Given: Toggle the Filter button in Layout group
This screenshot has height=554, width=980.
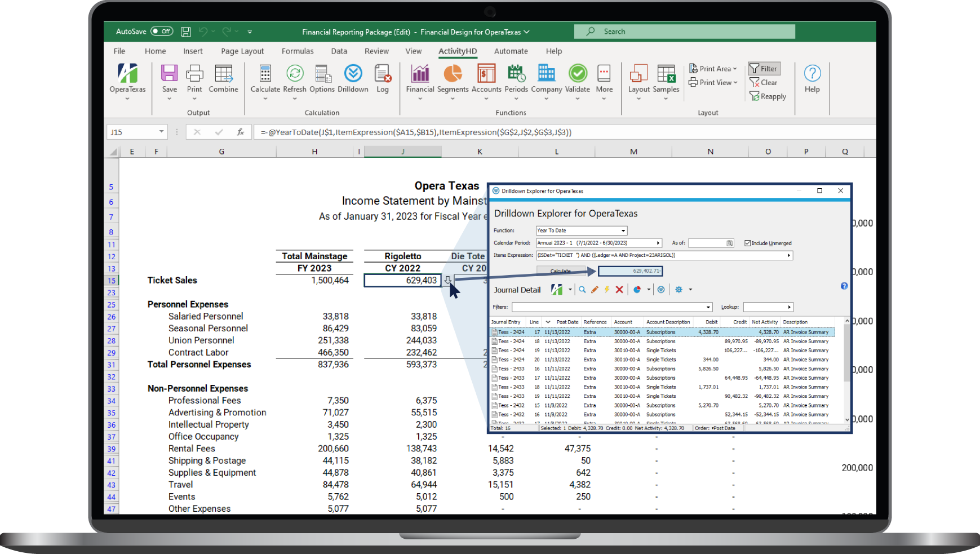Looking at the screenshot, I should 764,69.
